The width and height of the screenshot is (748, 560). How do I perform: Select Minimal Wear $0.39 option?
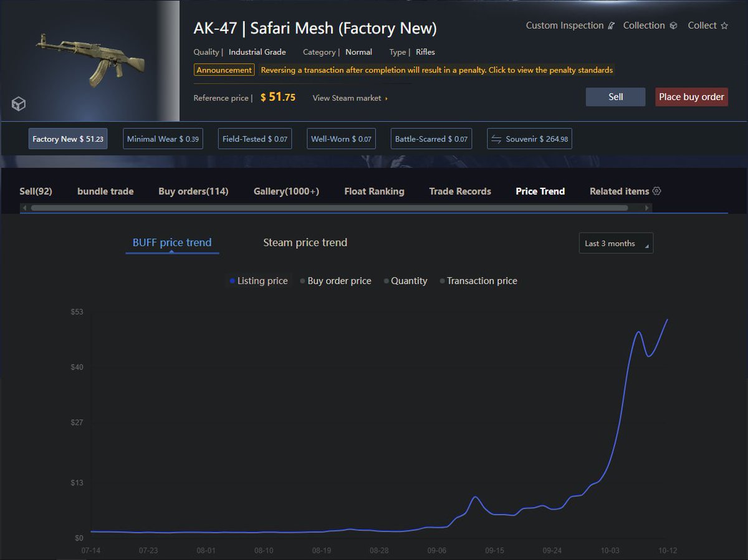point(163,139)
